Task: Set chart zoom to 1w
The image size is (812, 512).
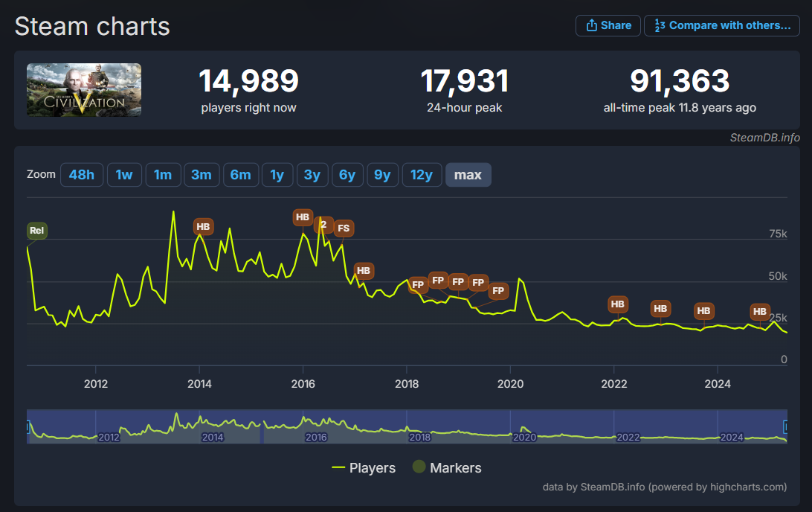Action: click(x=124, y=175)
